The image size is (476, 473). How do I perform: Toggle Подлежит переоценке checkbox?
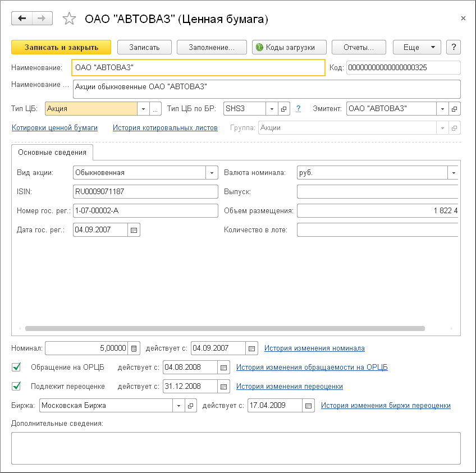tap(16, 386)
